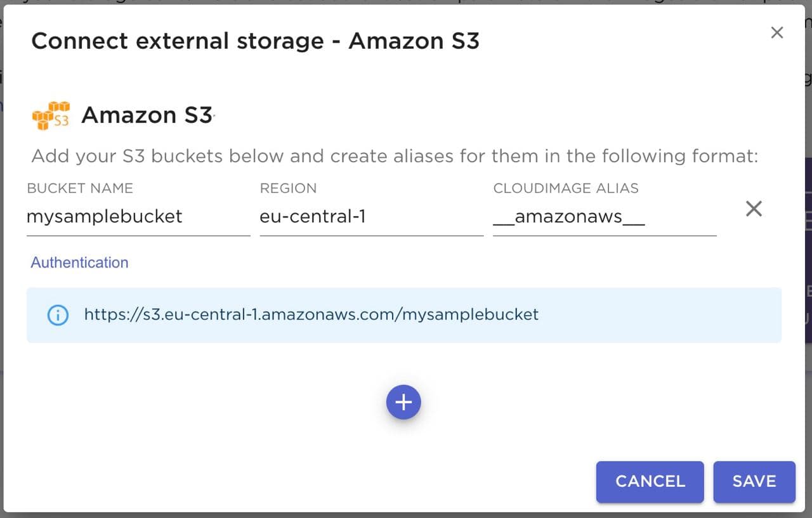The image size is (812, 518).
Task: Click the REGION label
Action: [288, 188]
